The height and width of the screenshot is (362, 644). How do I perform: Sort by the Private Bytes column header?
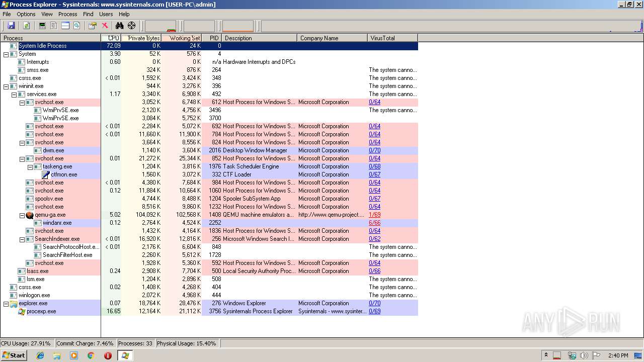point(141,38)
